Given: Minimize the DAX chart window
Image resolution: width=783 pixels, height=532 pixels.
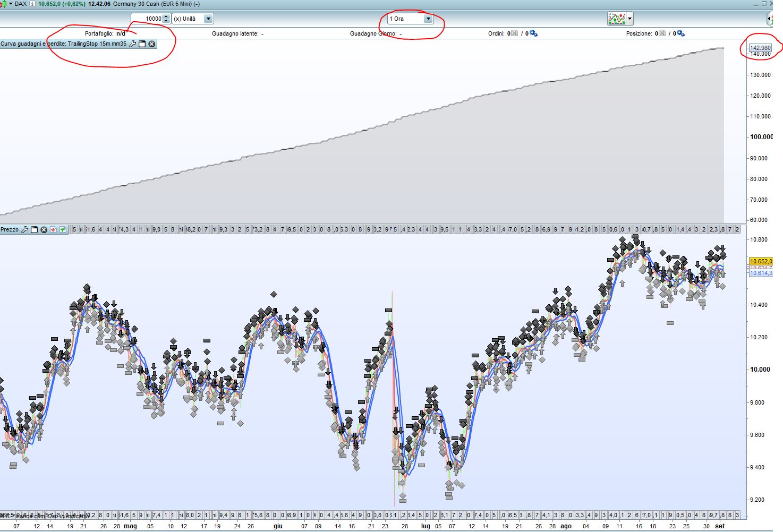Looking at the screenshot, I should pyautogui.click(x=756, y=5).
